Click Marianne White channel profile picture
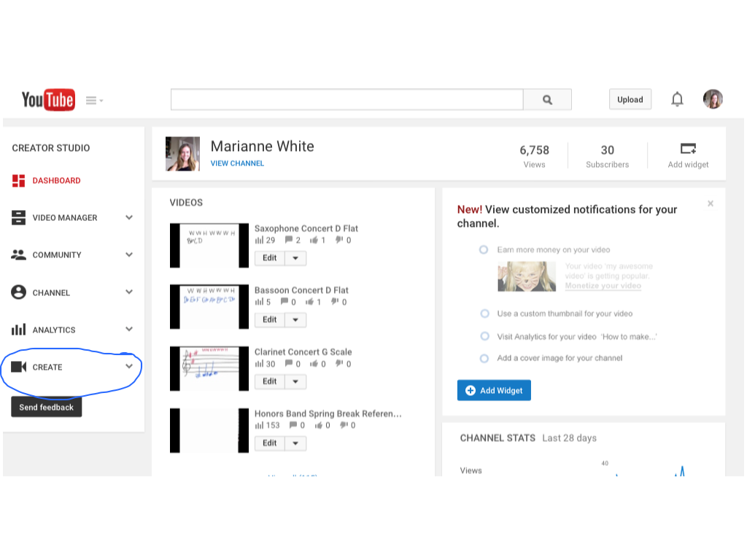Screen dimensions: 747x560 pyautogui.click(x=182, y=154)
